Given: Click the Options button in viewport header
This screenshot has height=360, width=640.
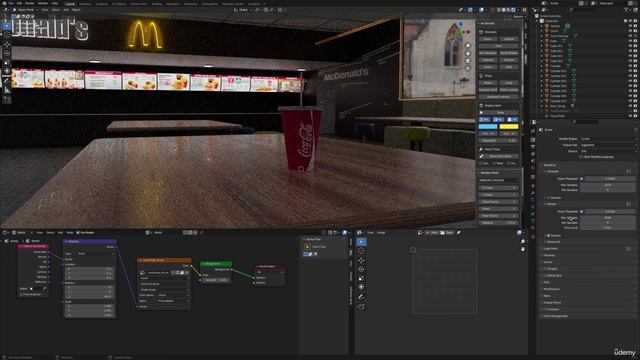Looking at the screenshot, I should pos(518,16).
